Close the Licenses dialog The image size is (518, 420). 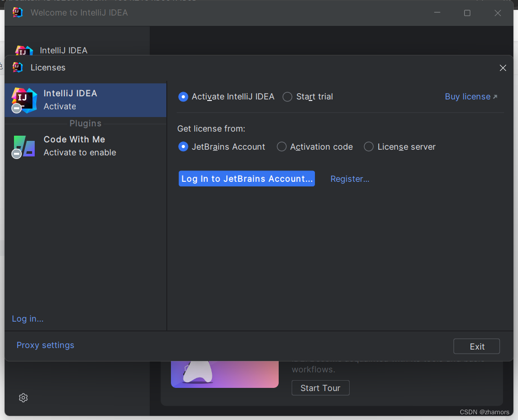coord(503,68)
